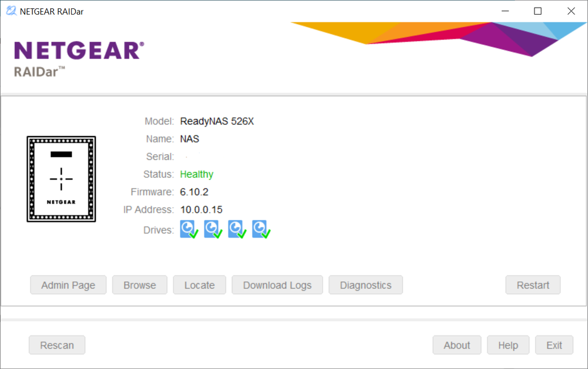Viewport: 588px width, 369px height.
Task: Click the IP Address 10.0.0.15 value
Action: (x=201, y=210)
